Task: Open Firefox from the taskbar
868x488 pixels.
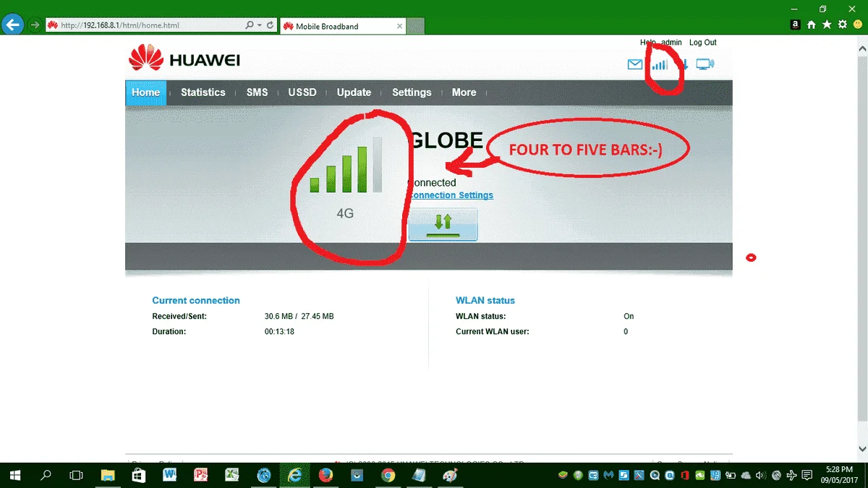Action: point(325,475)
